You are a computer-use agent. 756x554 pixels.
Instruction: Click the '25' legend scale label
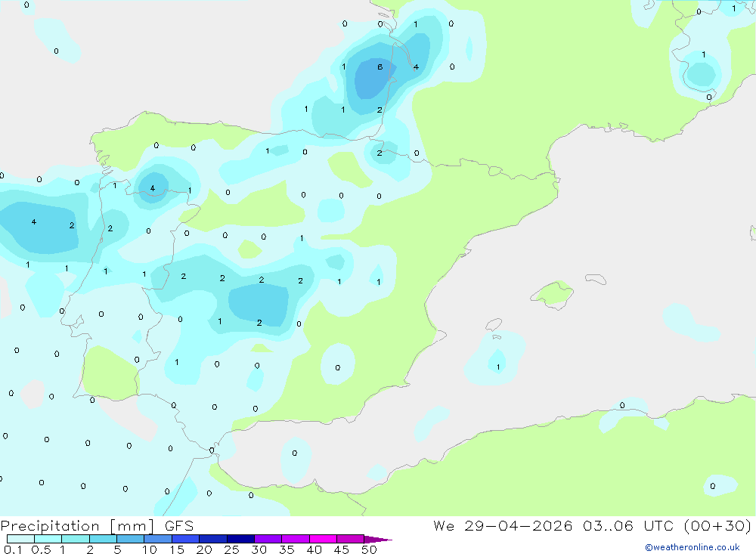(x=231, y=549)
